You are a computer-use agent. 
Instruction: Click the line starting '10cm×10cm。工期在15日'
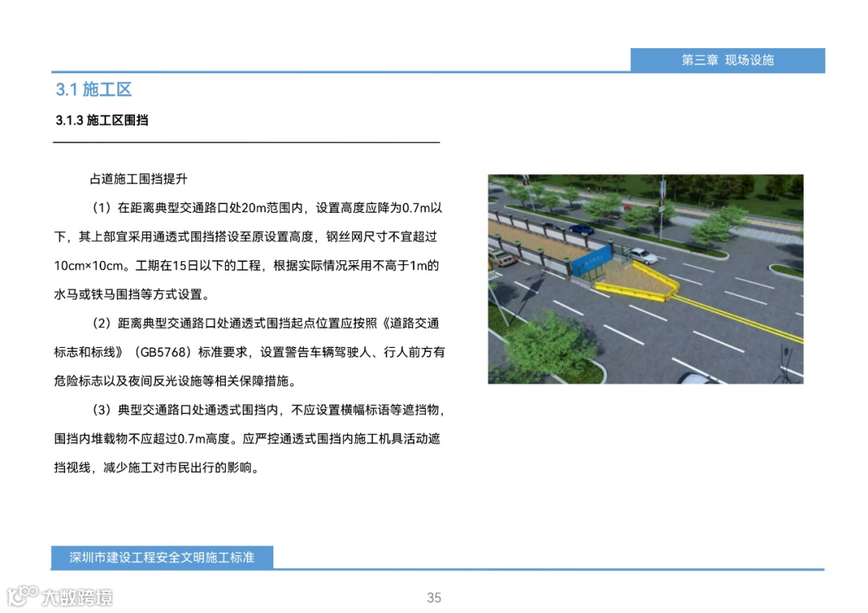click(x=247, y=266)
